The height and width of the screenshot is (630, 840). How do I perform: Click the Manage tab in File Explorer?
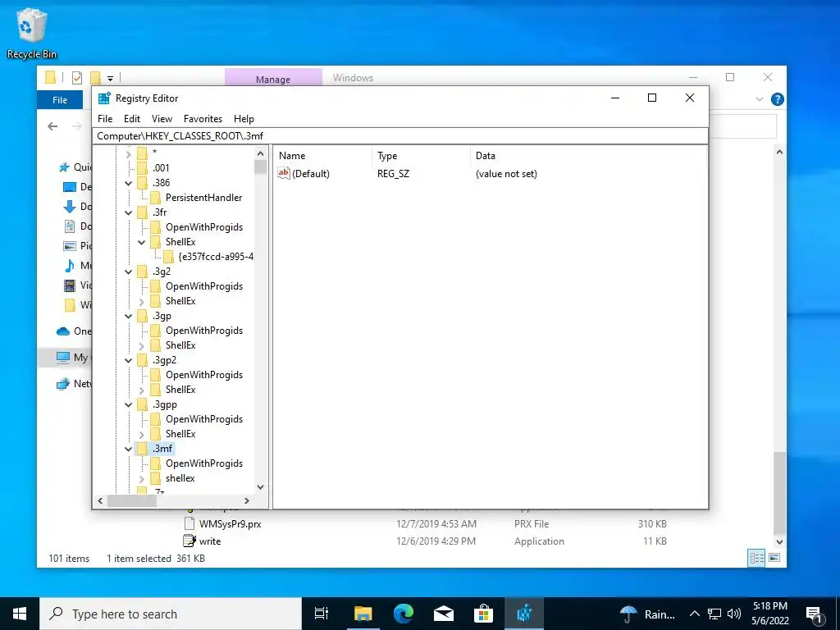[273, 79]
